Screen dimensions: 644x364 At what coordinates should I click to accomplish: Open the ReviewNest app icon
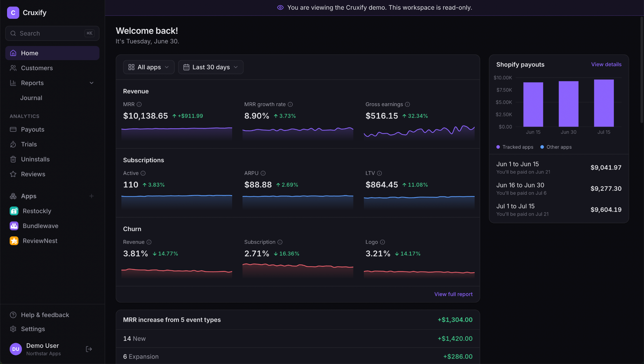coord(14,241)
